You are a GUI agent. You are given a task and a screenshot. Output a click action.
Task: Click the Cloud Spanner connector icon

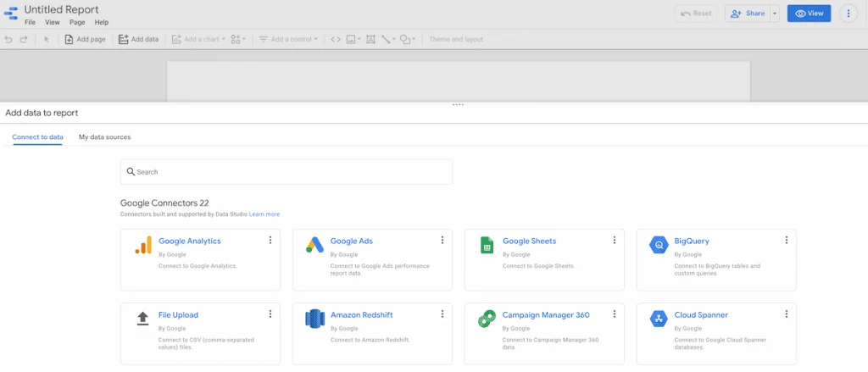pos(659,319)
